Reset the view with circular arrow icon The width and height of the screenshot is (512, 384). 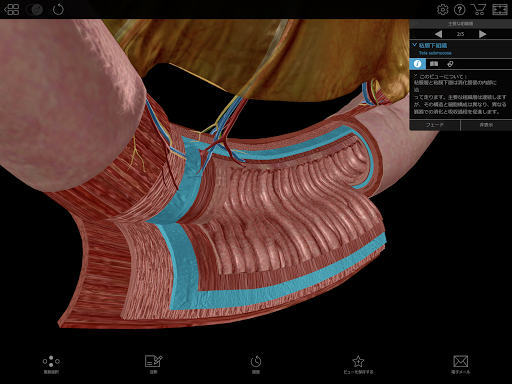coord(58,9)
